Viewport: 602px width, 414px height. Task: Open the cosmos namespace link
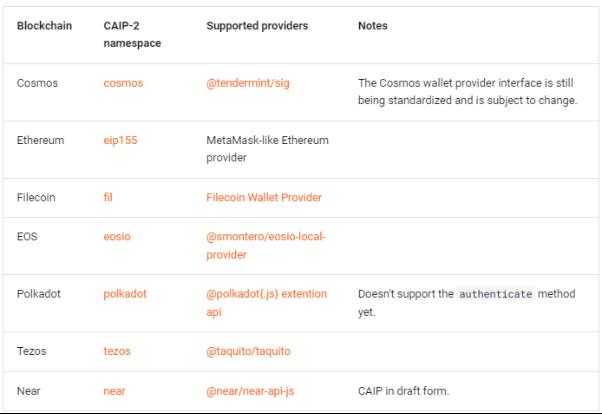[123, 83]
